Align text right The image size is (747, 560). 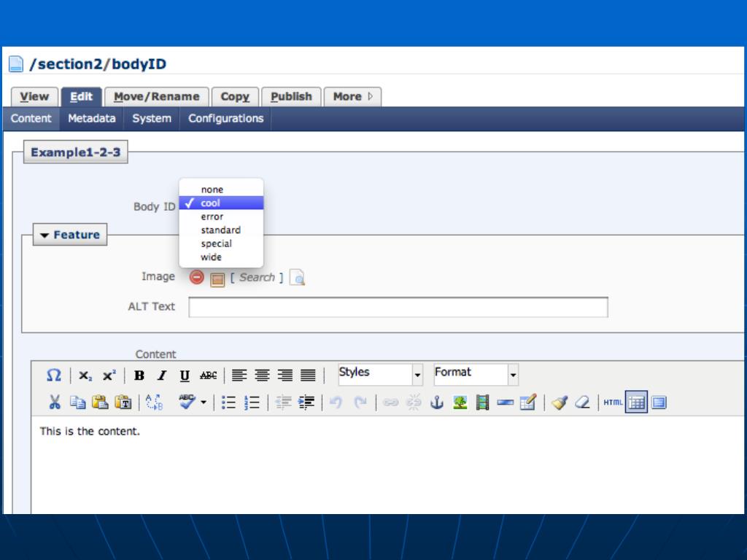click(x=285, y=376)
